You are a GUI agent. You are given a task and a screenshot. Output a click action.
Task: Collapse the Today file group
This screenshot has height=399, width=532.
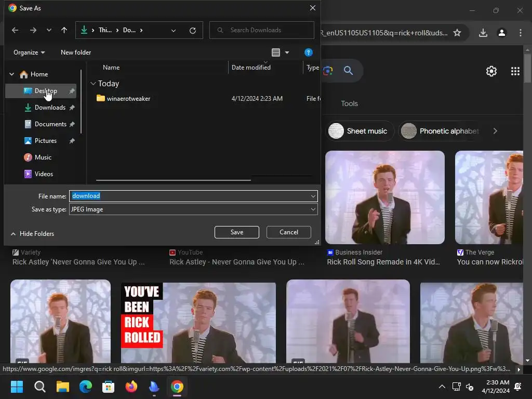(93, 84)
